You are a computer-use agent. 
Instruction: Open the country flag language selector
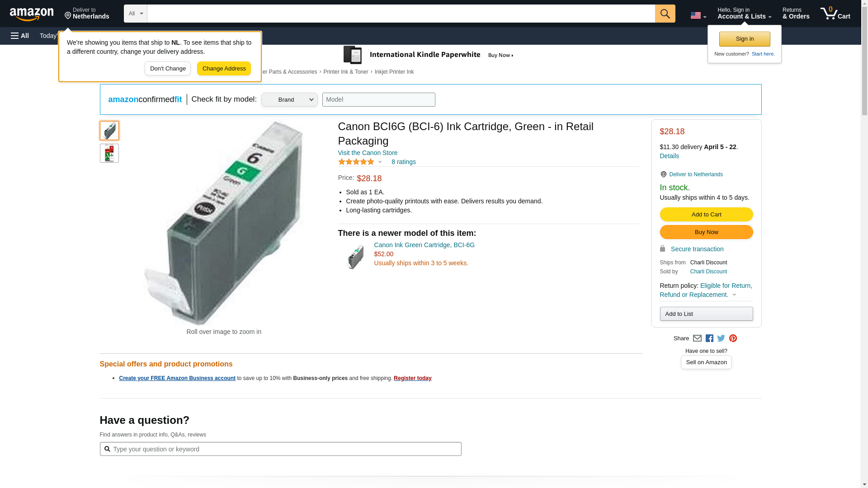click(698, 15)
